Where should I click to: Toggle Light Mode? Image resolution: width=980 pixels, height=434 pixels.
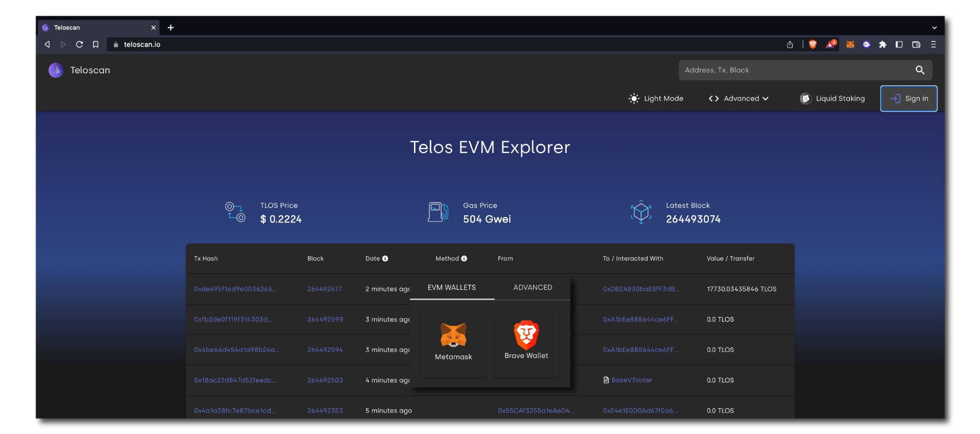[656, 98]
